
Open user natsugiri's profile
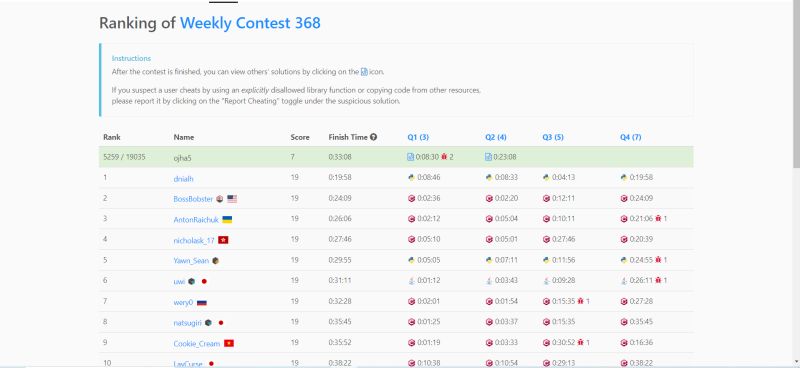coord(188,323)
